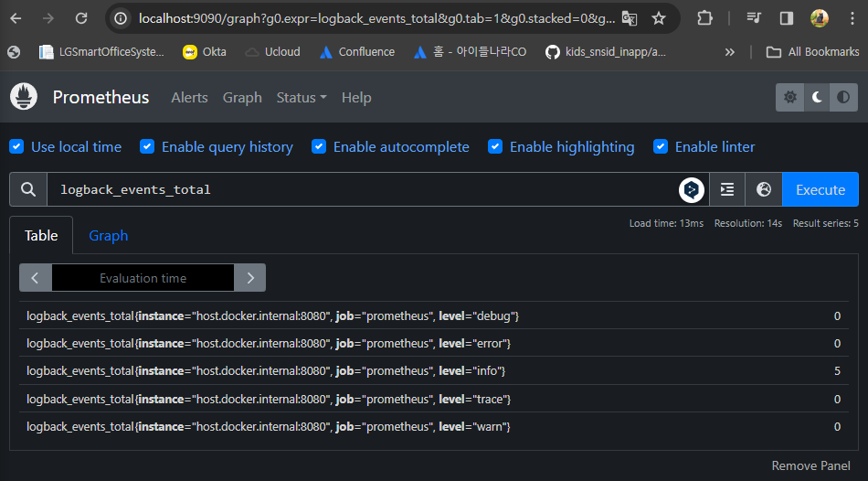Go forward with the browser arrow
868x481 pixels.
pyautogui.click(x=48, y=18)
